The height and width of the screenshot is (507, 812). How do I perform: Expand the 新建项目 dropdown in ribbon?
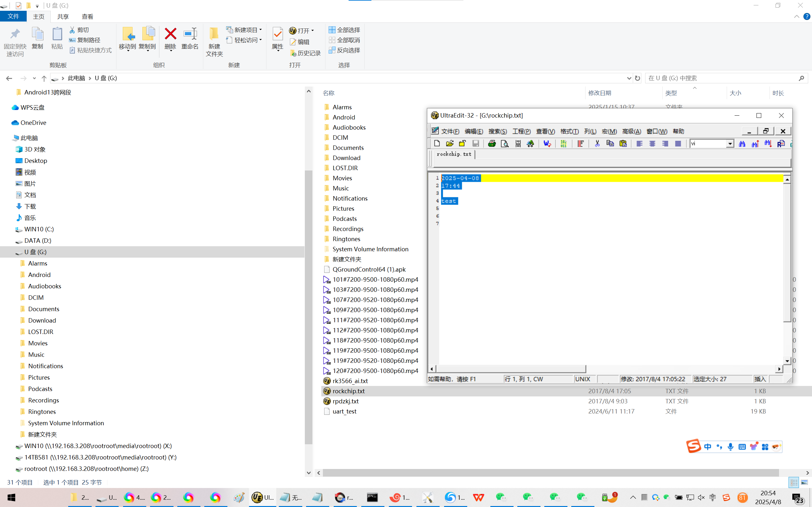point(260,30)
